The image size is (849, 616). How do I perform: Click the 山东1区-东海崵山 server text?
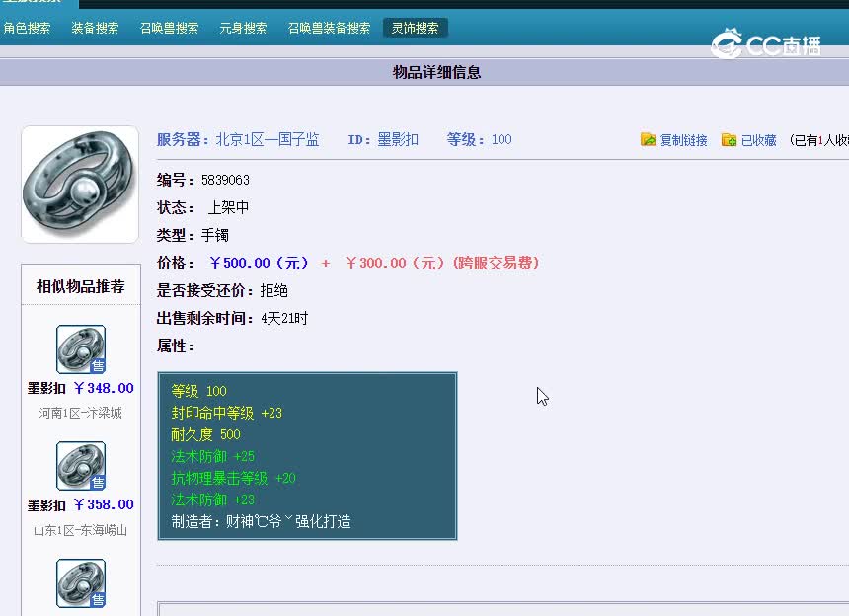pos(81,530)
